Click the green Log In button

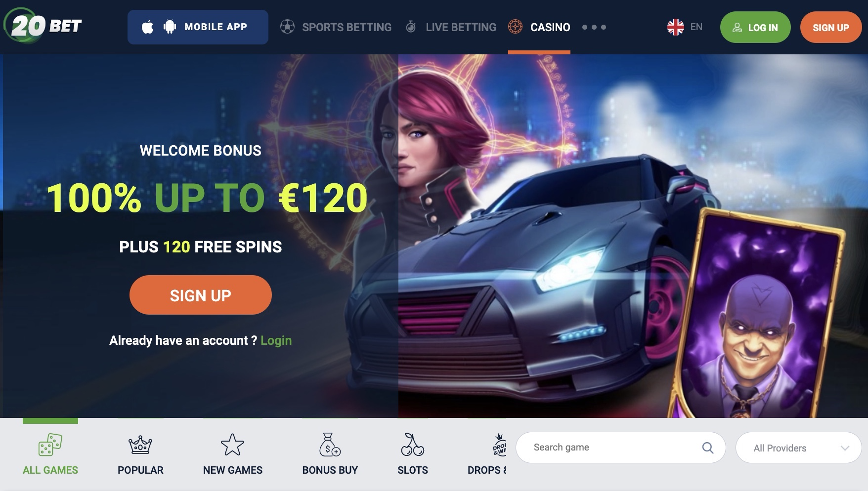pyautogui.click(x=755, y=27)
